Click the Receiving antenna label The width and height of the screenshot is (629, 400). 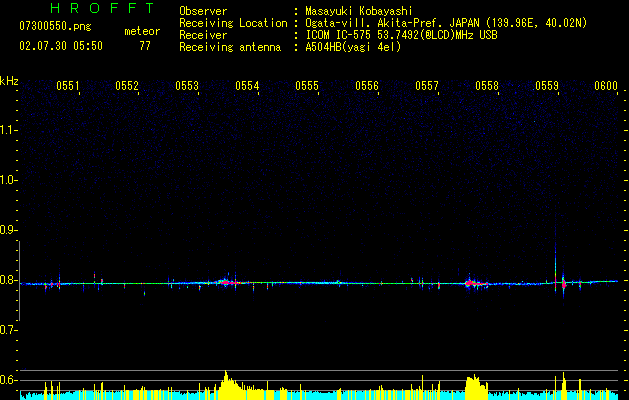click(230, 47)
